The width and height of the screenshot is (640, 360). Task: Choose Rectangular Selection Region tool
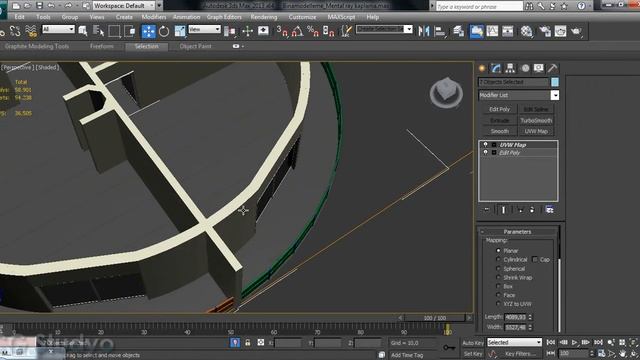coord(114,31)
